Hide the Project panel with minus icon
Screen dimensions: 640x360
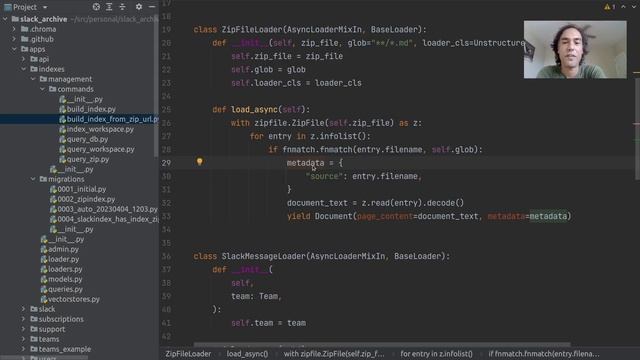point(152,7)
